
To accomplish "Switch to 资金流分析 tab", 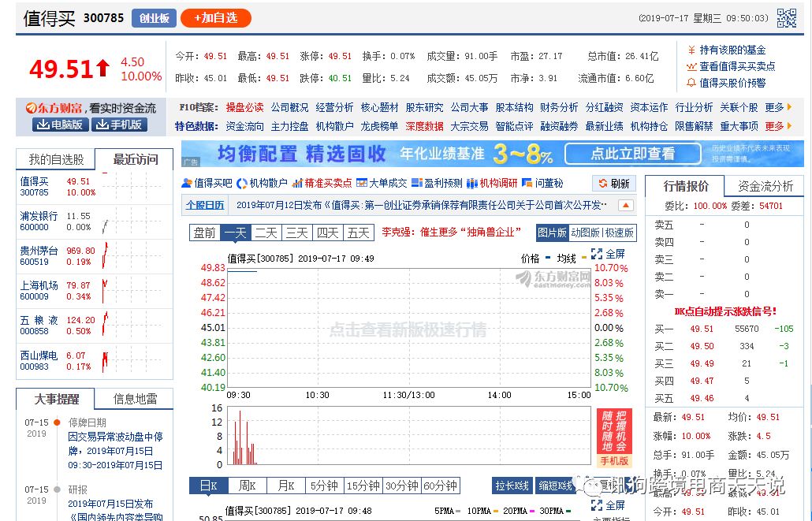I will pyautogui.click(x=765, y=186).
